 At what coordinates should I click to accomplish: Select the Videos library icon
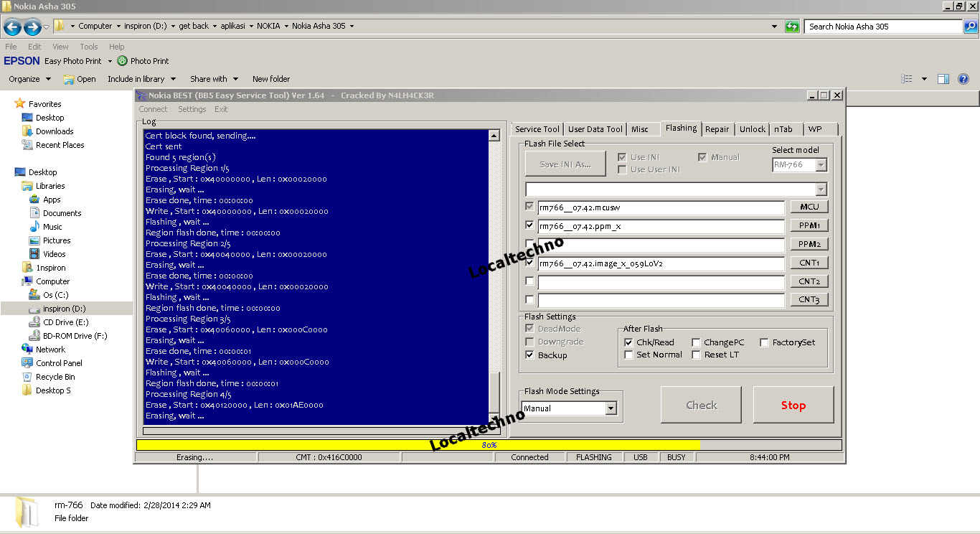pos(34,254)
